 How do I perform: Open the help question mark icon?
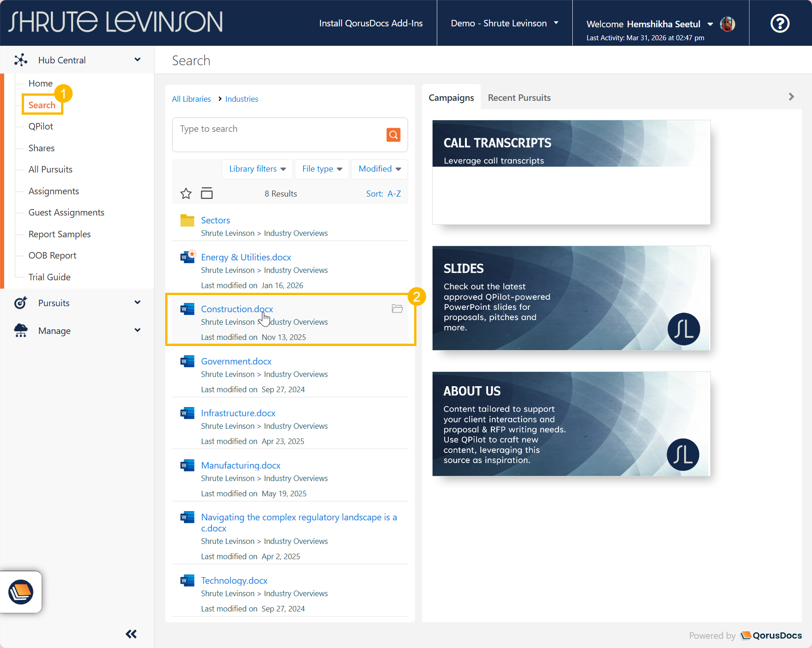780,23
